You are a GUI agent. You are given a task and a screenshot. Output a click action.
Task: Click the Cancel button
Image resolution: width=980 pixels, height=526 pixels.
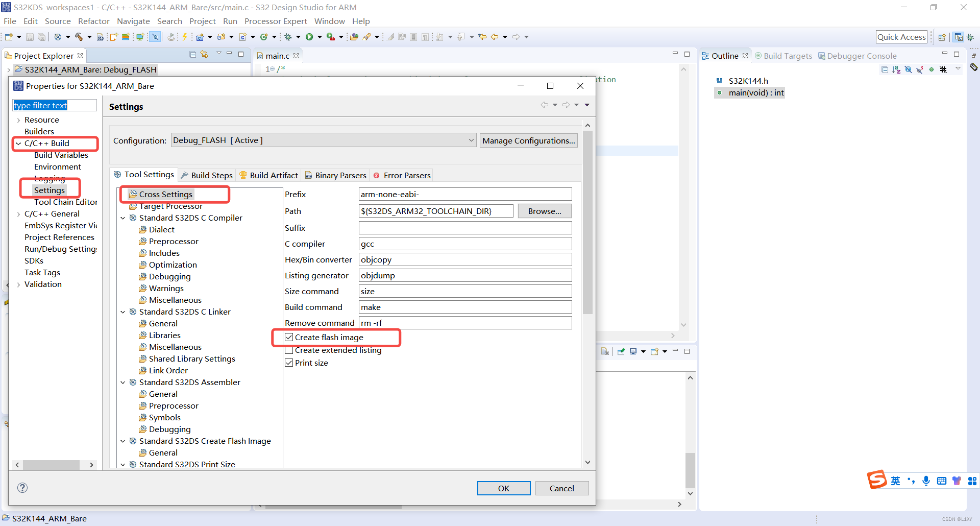[x=562, y=488]
